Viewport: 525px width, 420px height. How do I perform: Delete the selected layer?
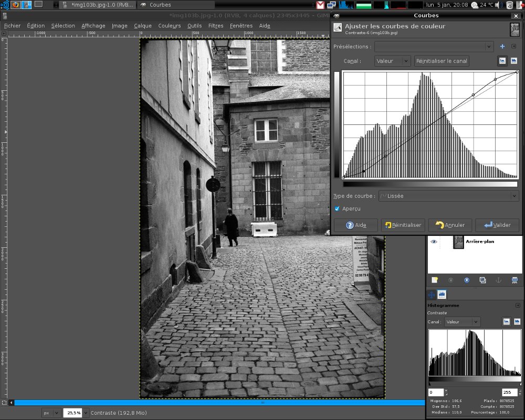click(x=514, y=280)
